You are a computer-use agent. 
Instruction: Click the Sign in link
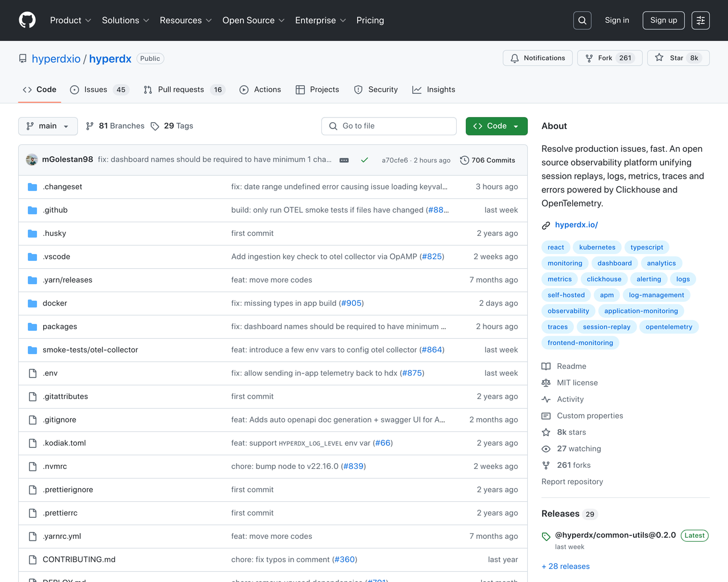pyautogui.click(x=617, y=20)
